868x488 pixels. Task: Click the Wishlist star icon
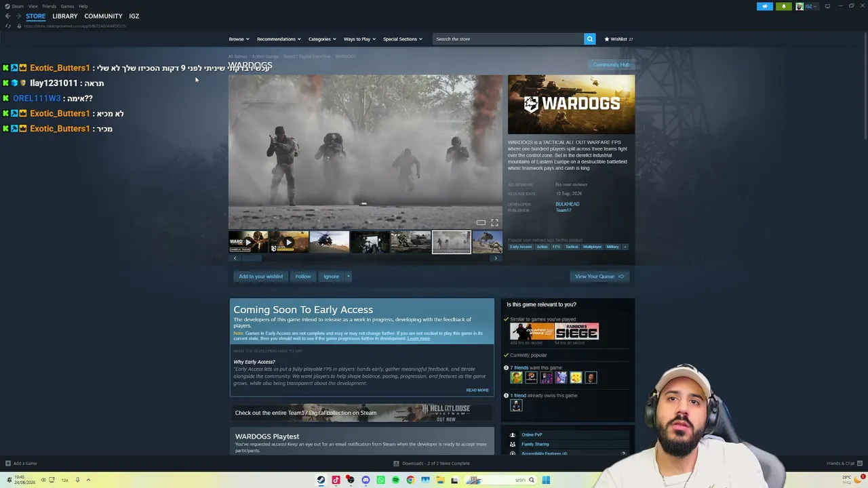pos(607,39)
